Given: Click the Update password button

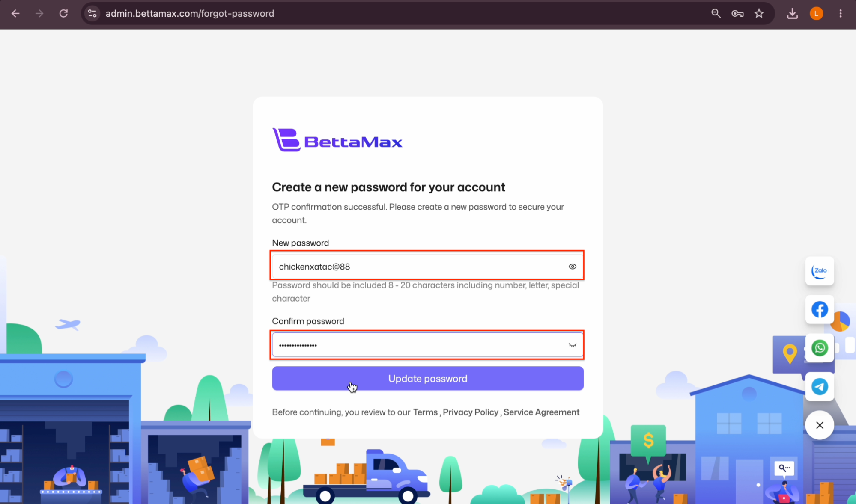Looking at the screenshot, I should (428, 378).
